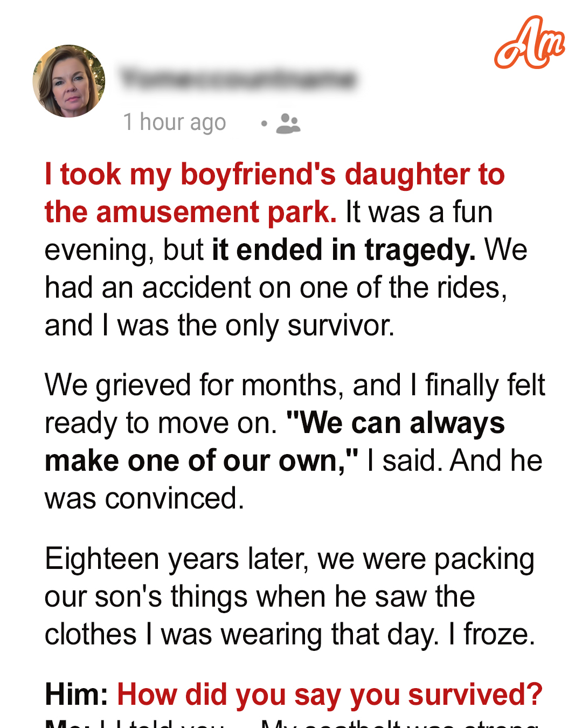Image resolution: width=582 pixels, height=728 pixels.
Task: Click the "had an accident on one of the rides" line
Action: click(x=276, y=287)
